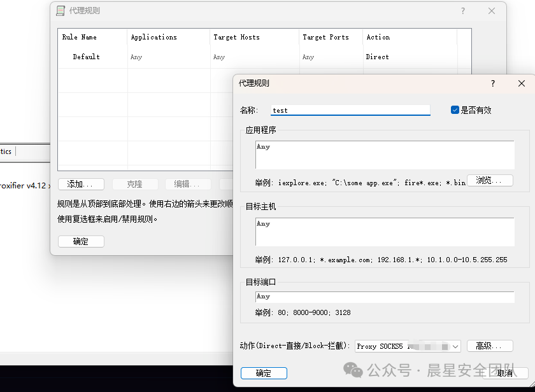Close the test rule editor dialog
Screen dimensions: 535x392
522,83
